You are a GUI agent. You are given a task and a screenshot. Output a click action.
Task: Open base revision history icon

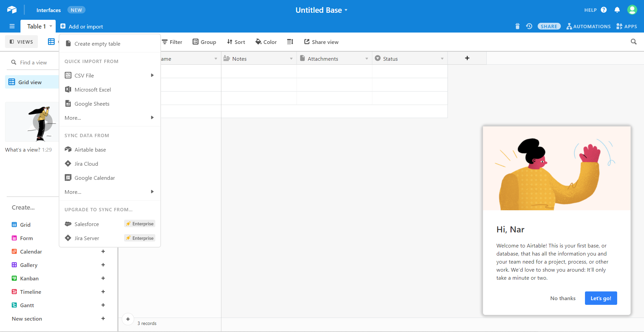[529, 26]
